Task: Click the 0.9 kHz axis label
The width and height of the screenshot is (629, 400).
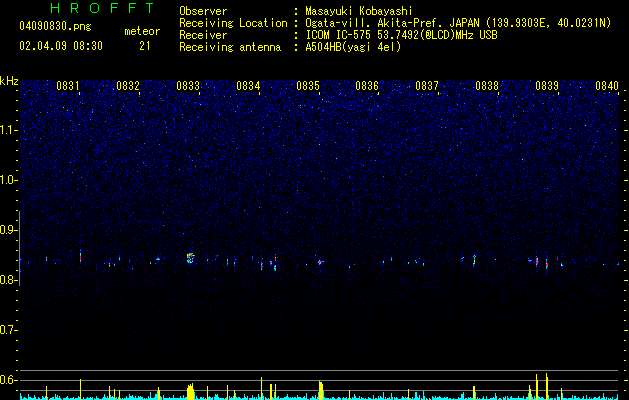Action: [x=8, y=230]
